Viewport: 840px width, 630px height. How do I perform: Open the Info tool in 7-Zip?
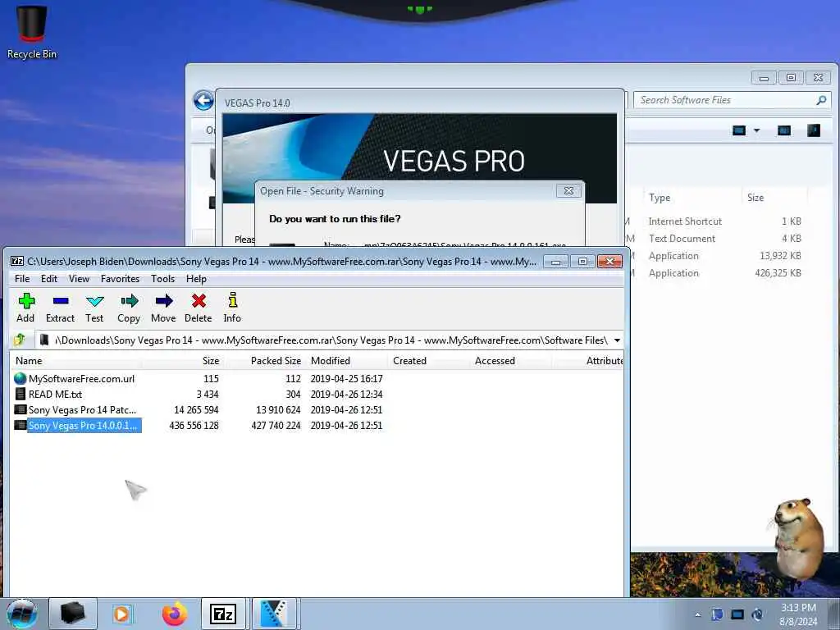pyautogui.click(x=232, y=308)
